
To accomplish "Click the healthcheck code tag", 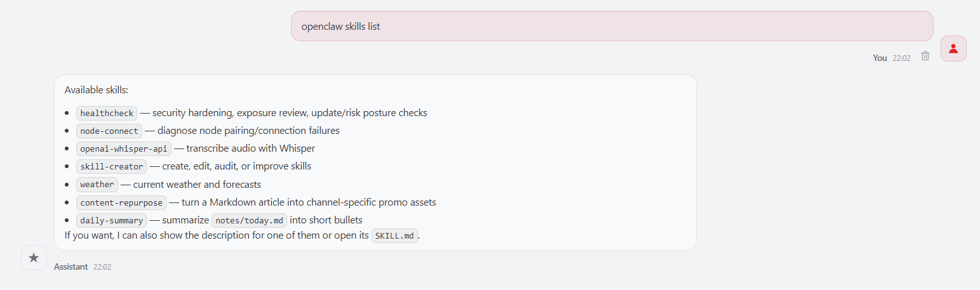I will pyautogui.click(x=107, y=113).
